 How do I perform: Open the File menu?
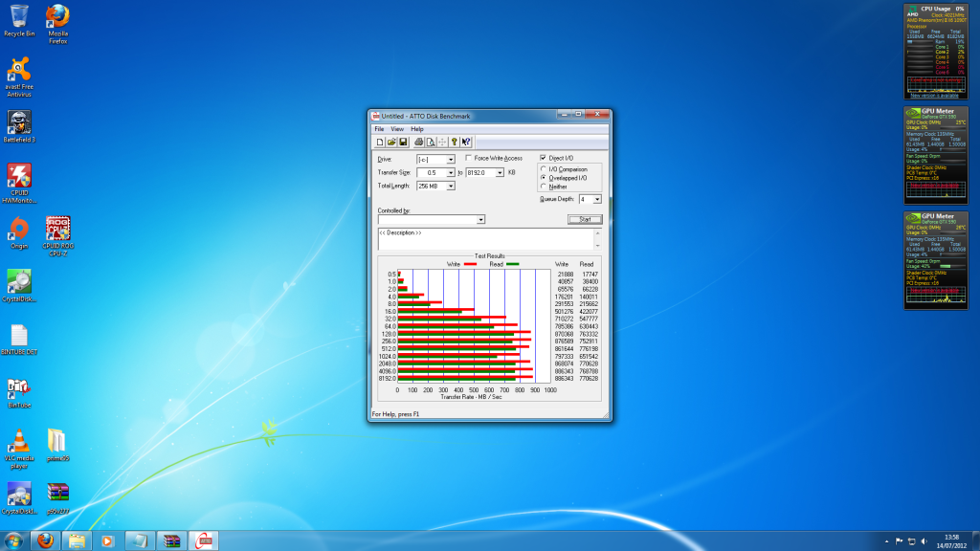pyautogui.click(x=379, y=129)
